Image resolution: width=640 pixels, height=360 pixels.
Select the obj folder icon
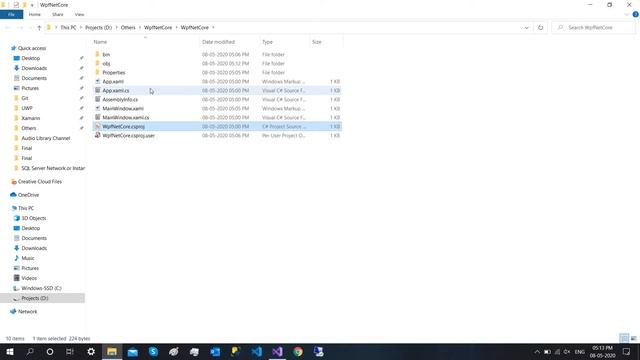tap(98, 63)
